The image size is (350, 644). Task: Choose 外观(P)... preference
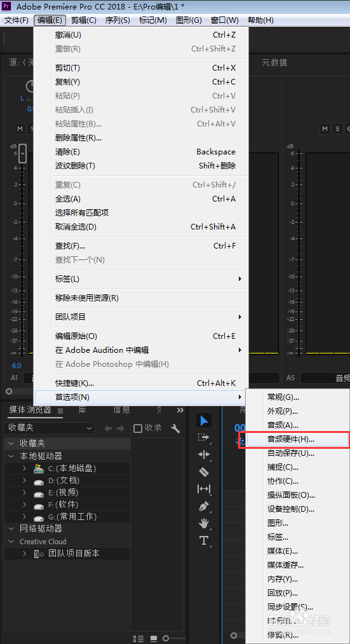point(297,411)
